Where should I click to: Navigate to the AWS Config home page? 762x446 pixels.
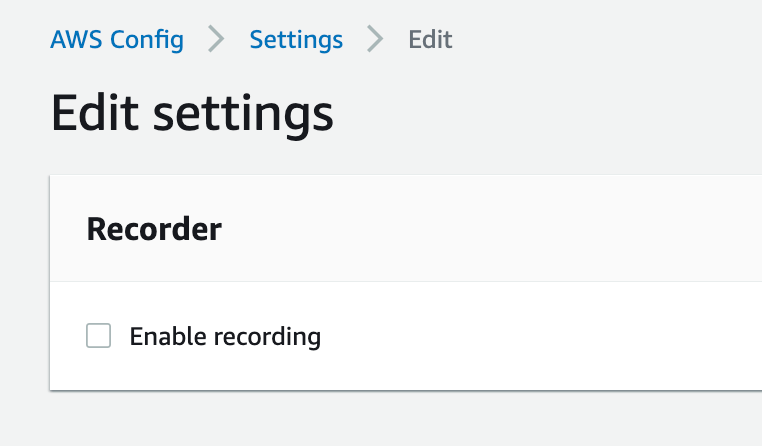click(x=117, y=40)
